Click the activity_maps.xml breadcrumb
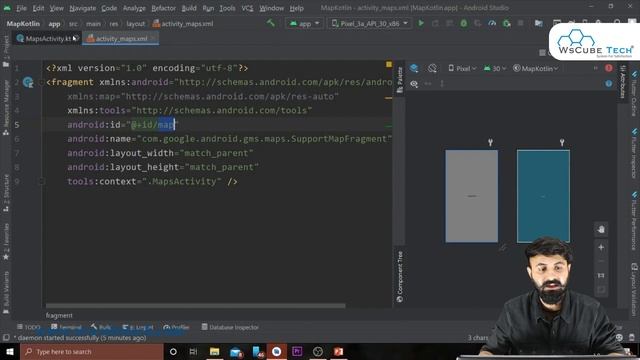 click(x=183, y=24)
